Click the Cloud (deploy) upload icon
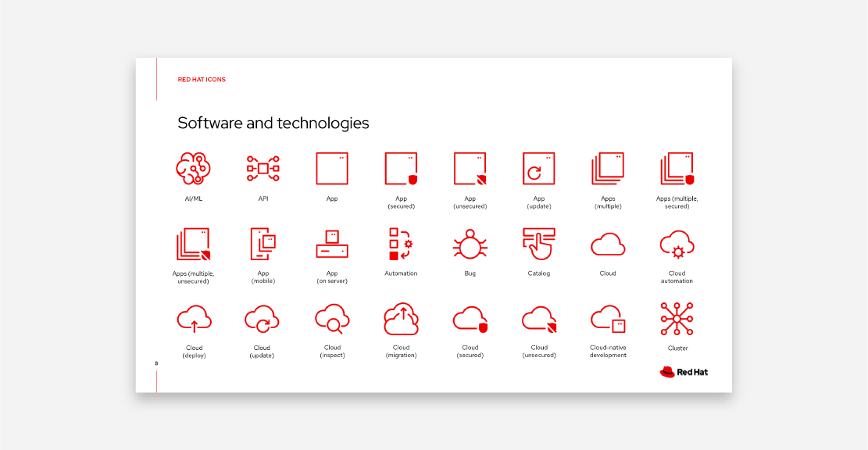Screen dimensions: 868x450 [194, 319]
